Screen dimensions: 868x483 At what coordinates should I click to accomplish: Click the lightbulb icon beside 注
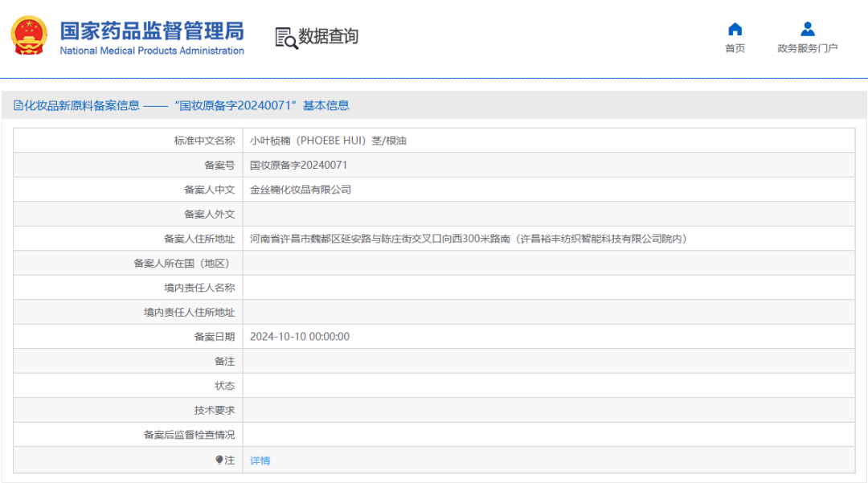tap(219, 460)
